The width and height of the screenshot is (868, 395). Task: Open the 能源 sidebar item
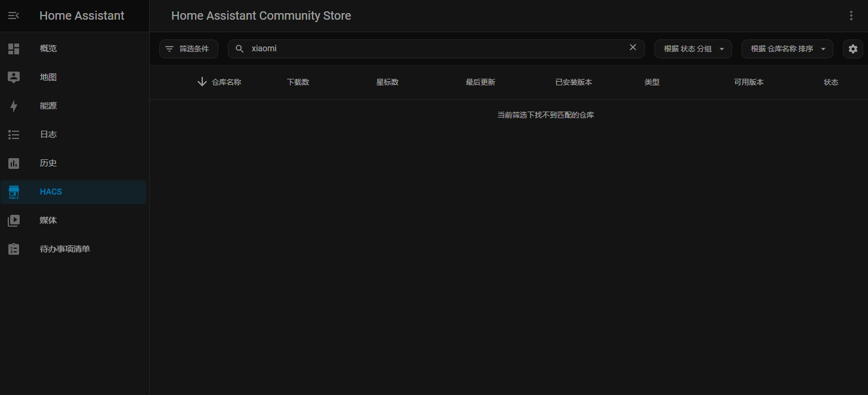tap(73, 106)
